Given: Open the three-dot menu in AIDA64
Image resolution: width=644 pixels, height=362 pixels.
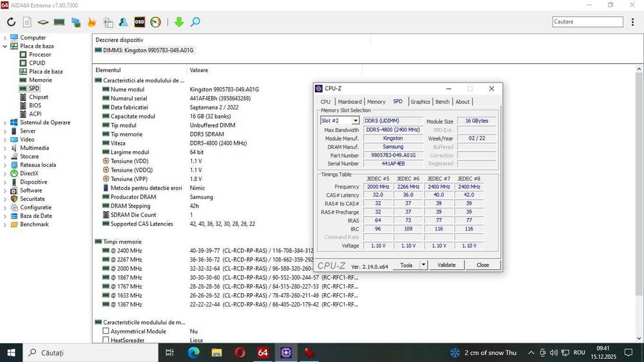Looking at the screenshot, I should pos(632,22).
